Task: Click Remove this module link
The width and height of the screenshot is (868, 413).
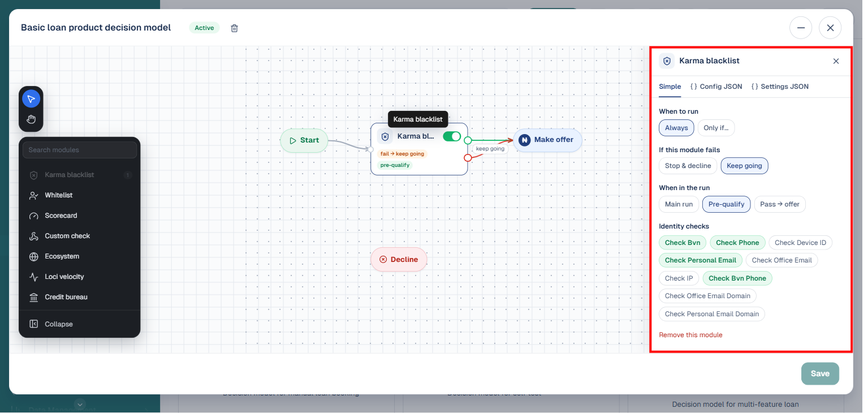Action: tap(690, 335)
